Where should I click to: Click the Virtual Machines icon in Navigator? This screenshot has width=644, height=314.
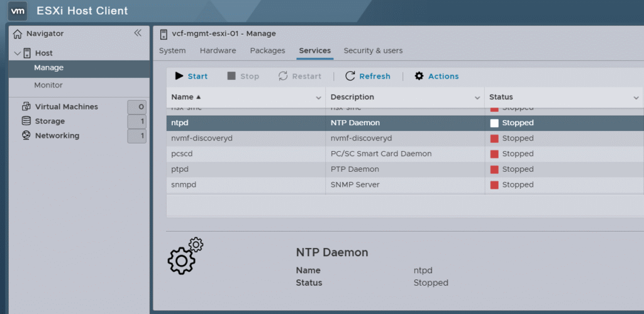click(26, 106)
